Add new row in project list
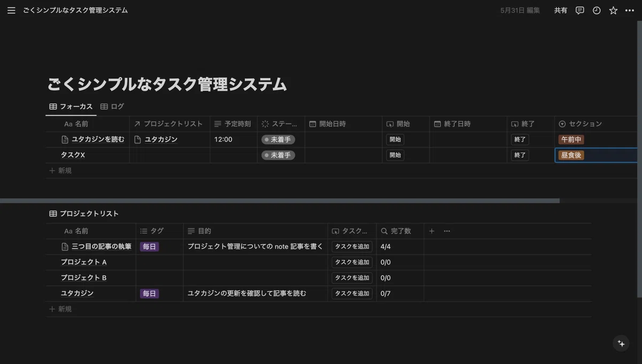 [x=60, y=309]
